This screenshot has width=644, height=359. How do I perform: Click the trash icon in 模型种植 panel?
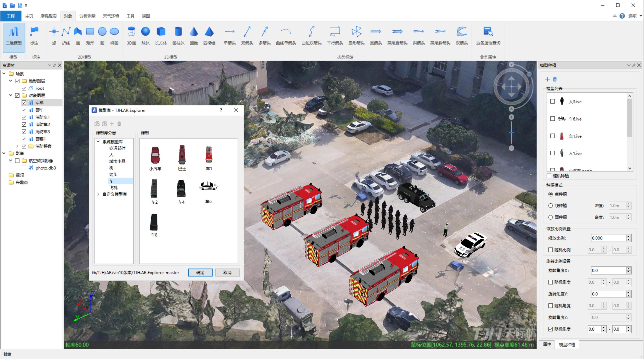pos(555,79)
